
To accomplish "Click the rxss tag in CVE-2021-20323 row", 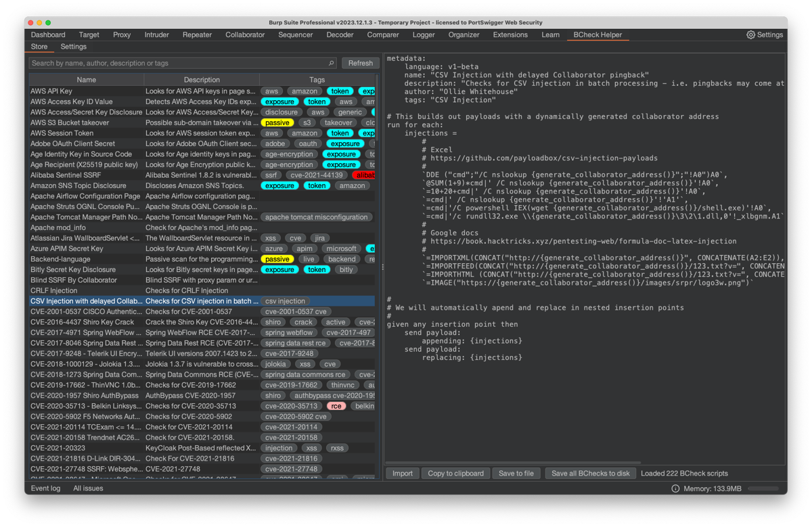I will [x=336, y=448].
